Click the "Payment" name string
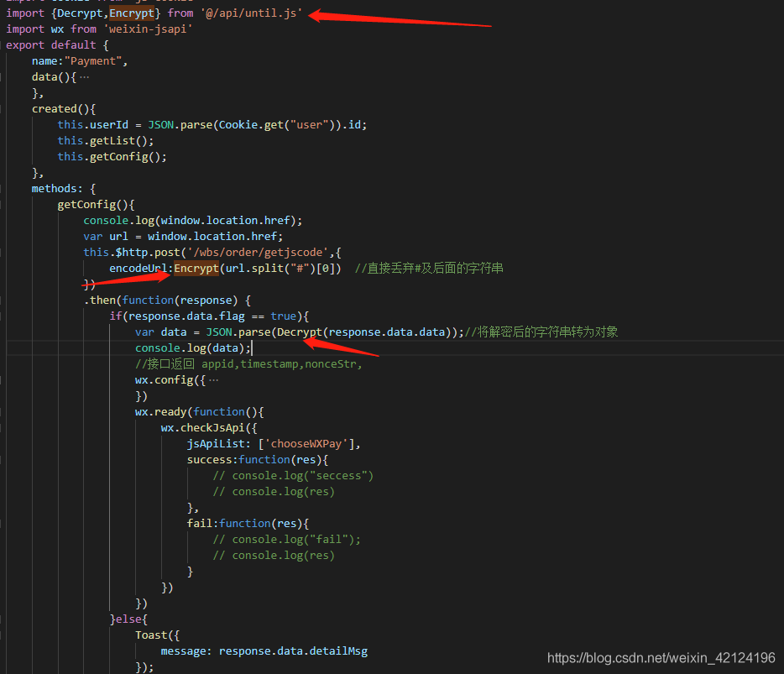784x674 pixels. click(x=93, y=61)
